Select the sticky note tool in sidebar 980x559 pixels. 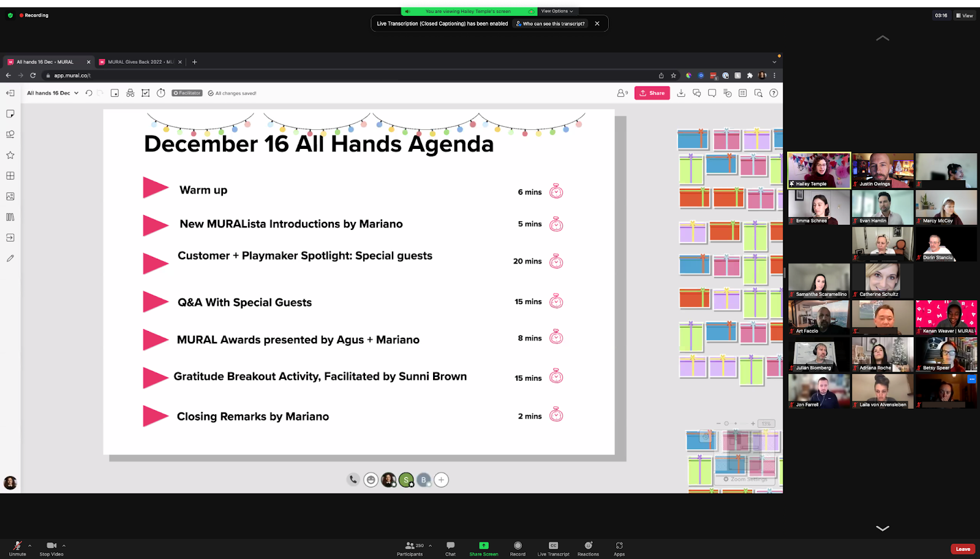click(x=10, y=114)
